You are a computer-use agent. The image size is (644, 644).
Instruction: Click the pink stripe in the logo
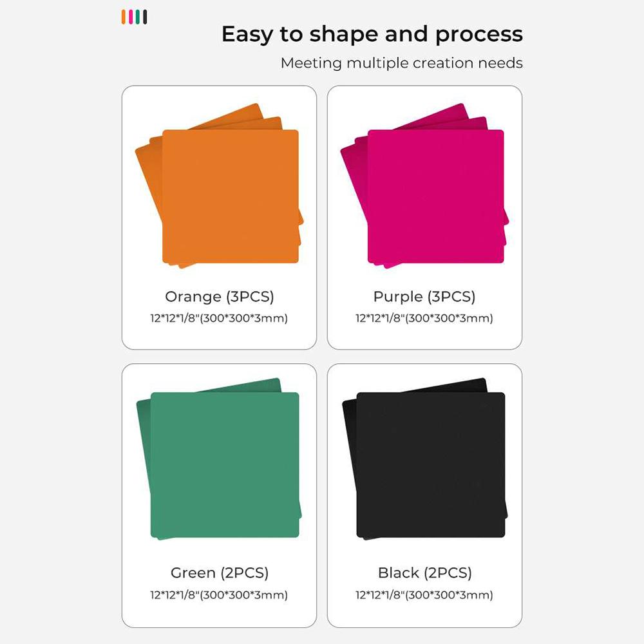pos(131,17)
